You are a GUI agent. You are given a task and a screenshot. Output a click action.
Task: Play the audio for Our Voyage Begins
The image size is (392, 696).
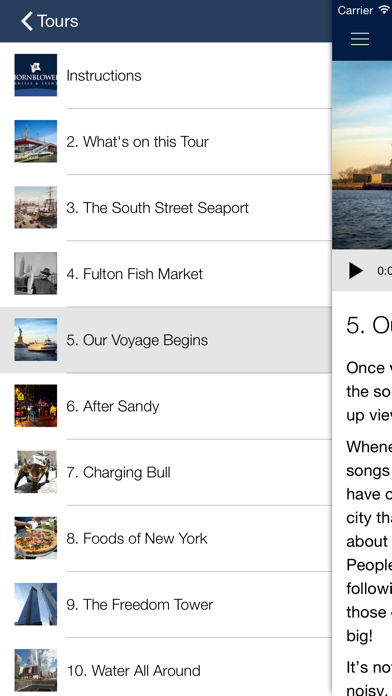click(355, 270)
